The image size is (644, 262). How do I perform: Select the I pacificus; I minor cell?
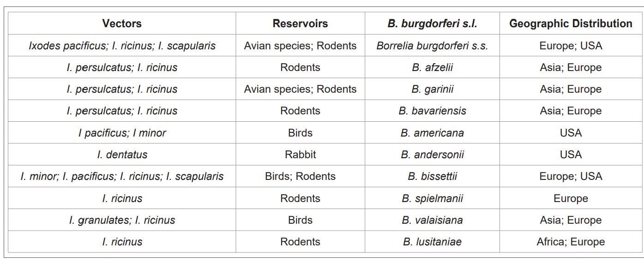point(122,133)
